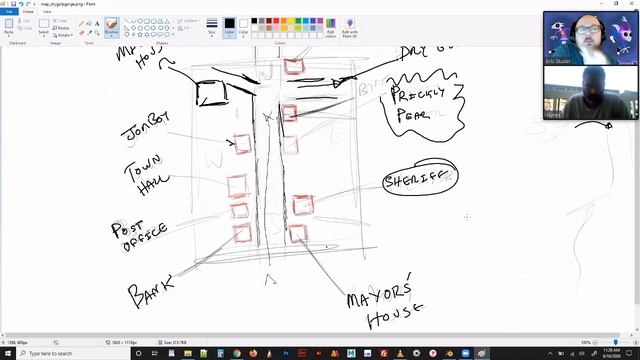This screenshot has width=640, height=360.
Task: Undo the last stroke via title bar
Action: [21, 4]
